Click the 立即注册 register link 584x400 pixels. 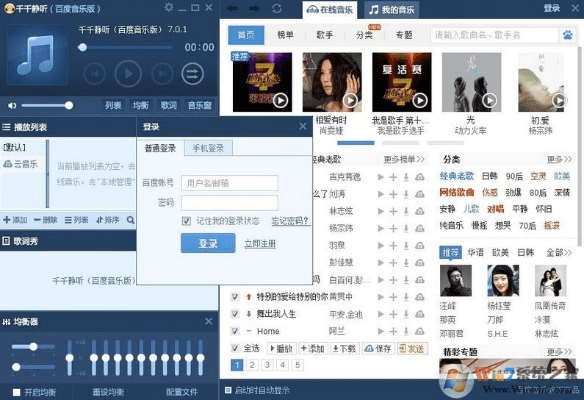tap(260, 244)
